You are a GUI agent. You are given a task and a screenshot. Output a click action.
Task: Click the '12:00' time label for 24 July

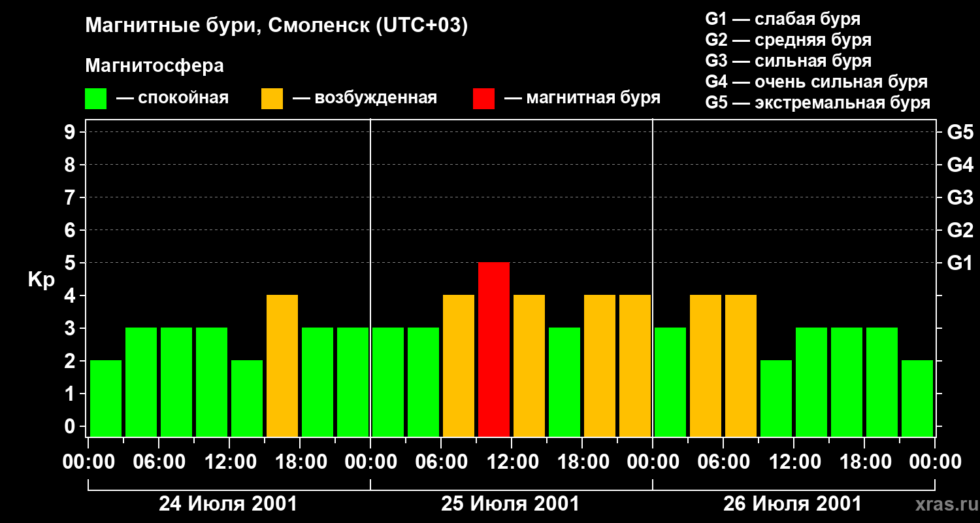click(229, 462)
